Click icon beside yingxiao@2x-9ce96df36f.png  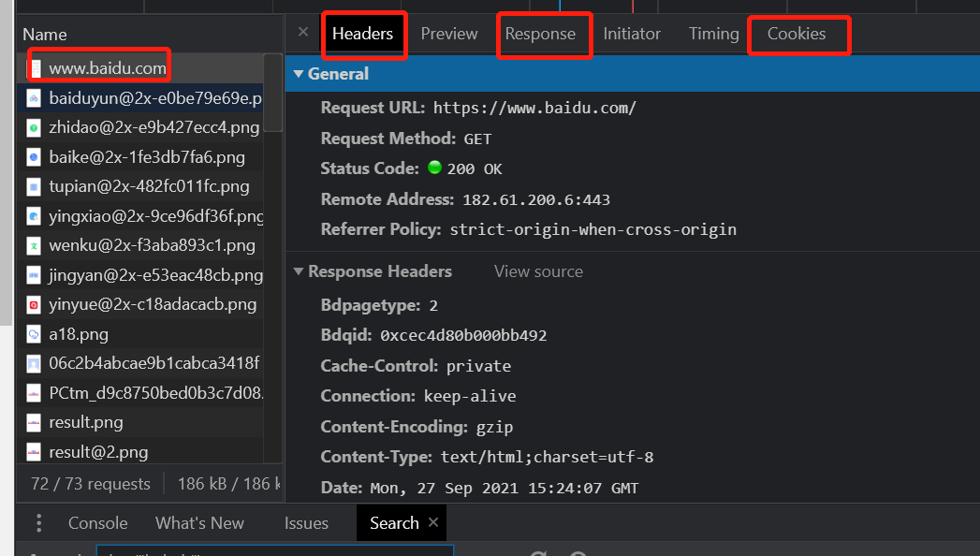click(x=34, y=216)
